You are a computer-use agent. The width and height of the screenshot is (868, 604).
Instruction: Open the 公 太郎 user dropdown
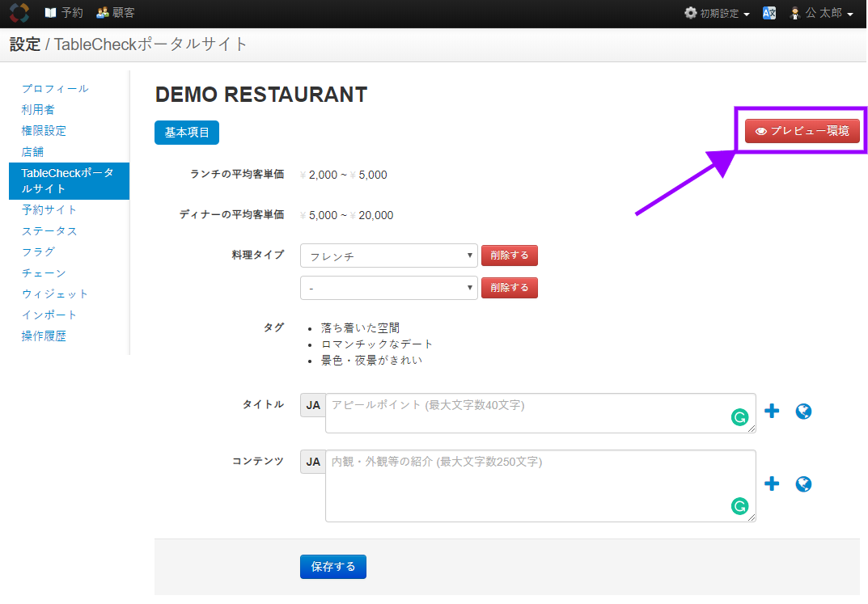[822, 13]
